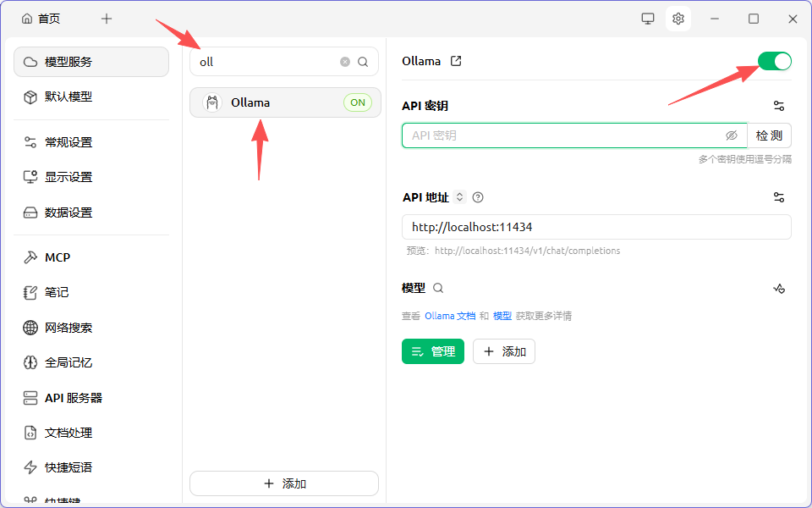Viewport: 812px width, 508px height.
Task: Switch to the 首页 home tab
Action: (x=41, y=19)
